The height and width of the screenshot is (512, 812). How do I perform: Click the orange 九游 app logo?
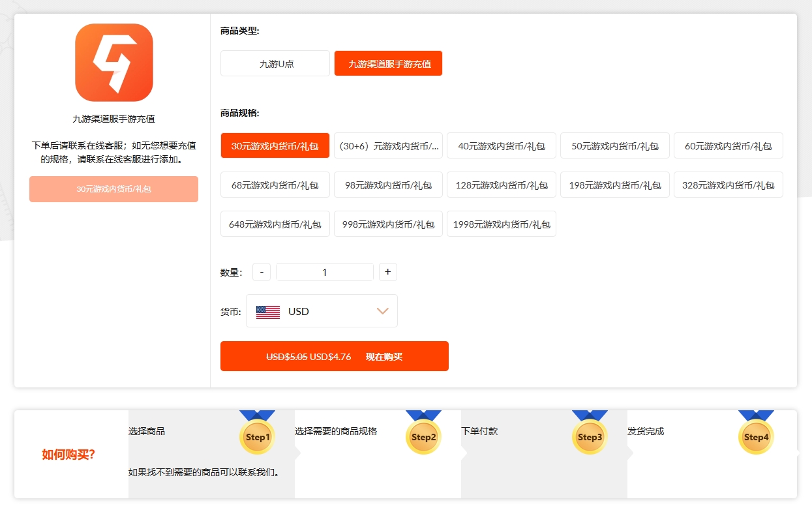point(113,63)
